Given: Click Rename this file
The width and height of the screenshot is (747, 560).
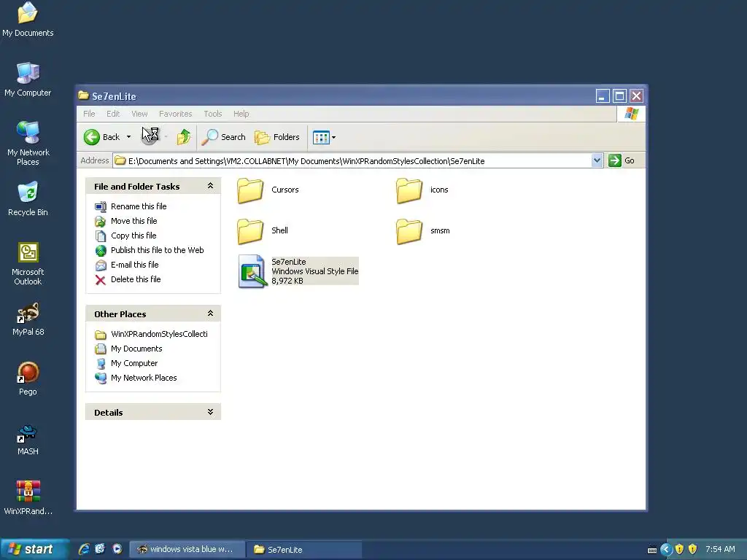Looking at the screenshot, I should (x=139, y=206).
